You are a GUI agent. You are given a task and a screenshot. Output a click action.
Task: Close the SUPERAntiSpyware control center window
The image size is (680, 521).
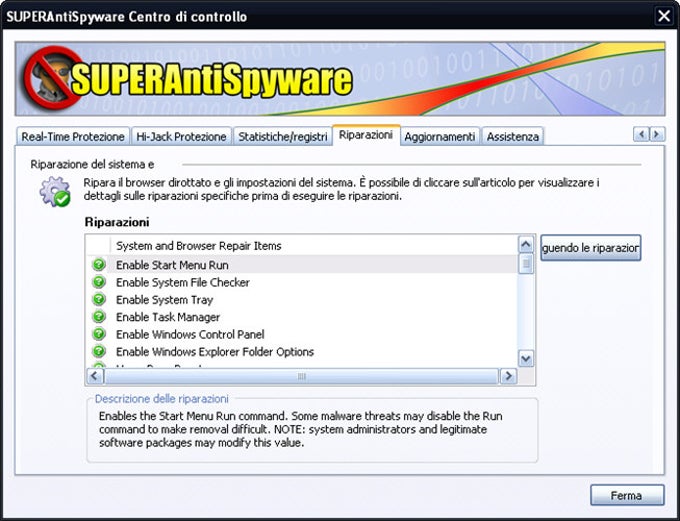point(664,16)
